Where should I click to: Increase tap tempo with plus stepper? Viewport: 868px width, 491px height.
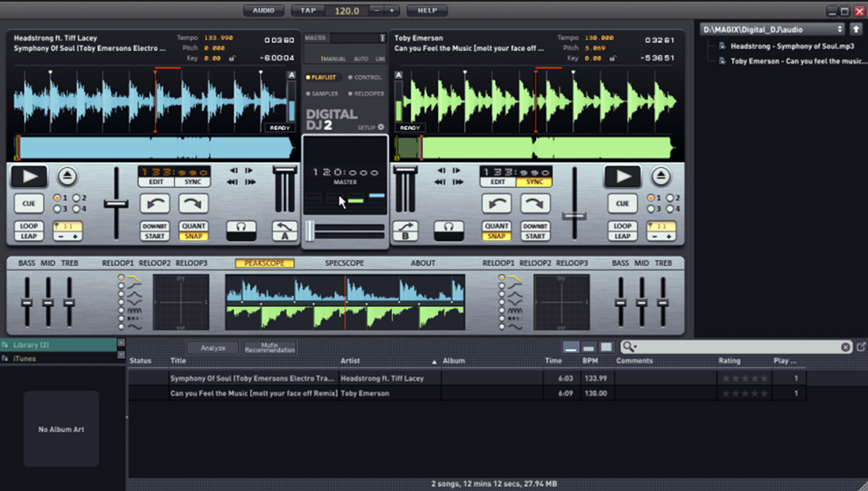tap(392, 10)
